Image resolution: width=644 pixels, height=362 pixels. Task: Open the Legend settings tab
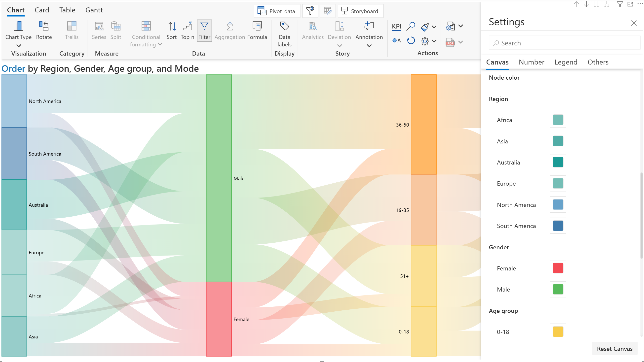[566, 62]
